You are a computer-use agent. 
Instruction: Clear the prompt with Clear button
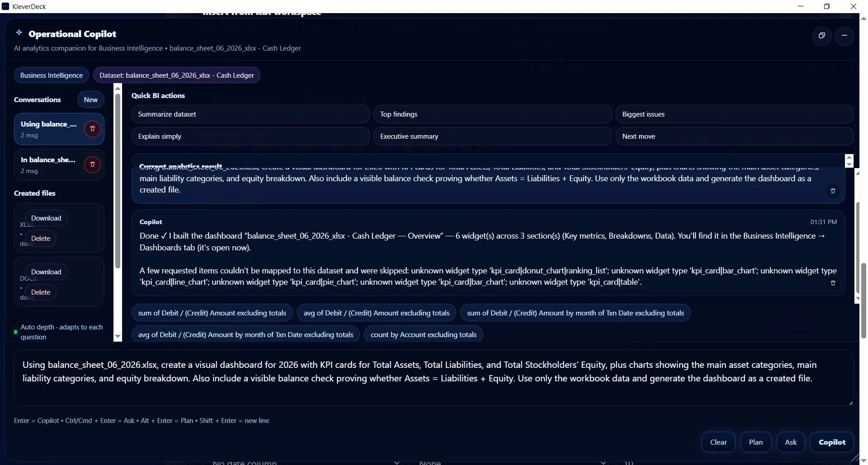pos(718,442)
